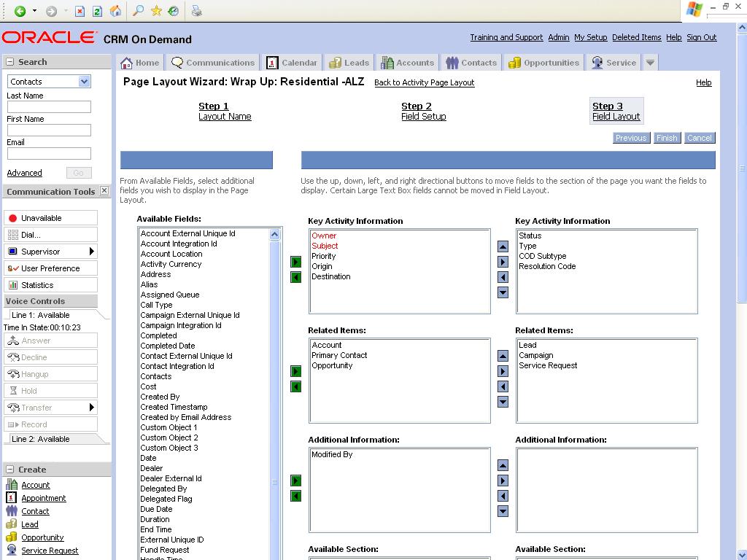Click the Favorites star icon
Image resolution: width=747 pixels, height=560 pixels.
[156, 11]
